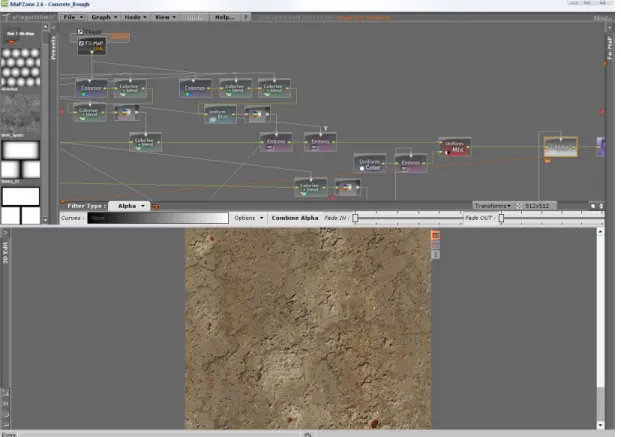This screenshot has width=621, height=437.
Task: Open the Help menu
Action: click(x=224, y=17)
